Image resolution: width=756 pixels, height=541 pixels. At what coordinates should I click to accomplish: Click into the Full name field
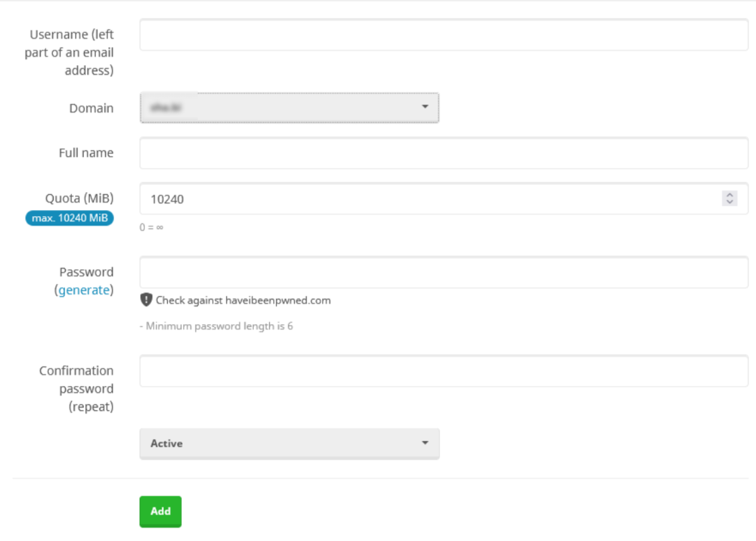pyautogui.click(x=443, y=153)
